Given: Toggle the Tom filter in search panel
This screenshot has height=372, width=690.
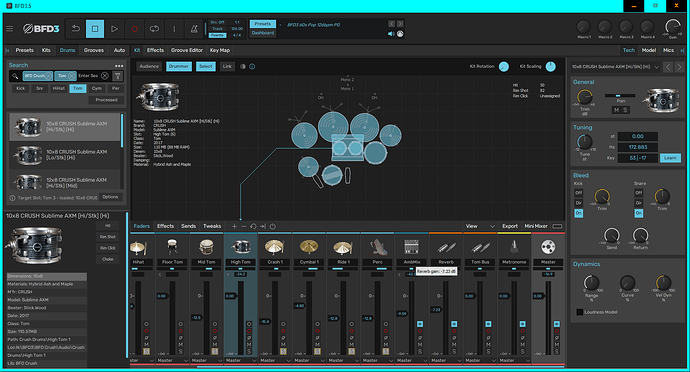Looking at the screenshot, I should [77, 88].
